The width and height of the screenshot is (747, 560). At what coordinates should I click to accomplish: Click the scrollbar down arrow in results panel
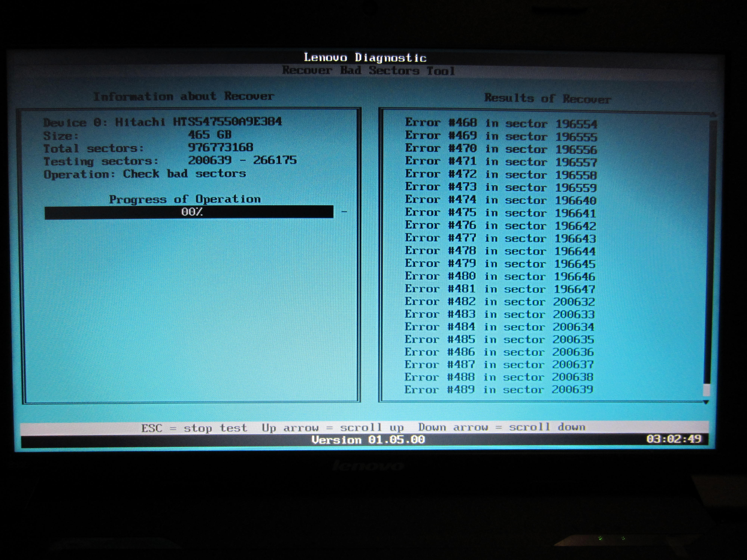coord(706,402)
